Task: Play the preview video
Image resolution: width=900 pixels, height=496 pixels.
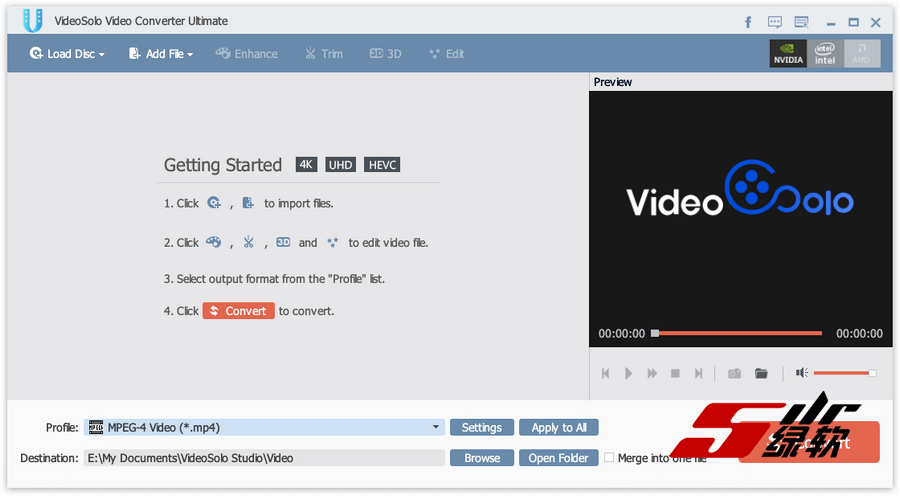Action: (x=629, y=374)
